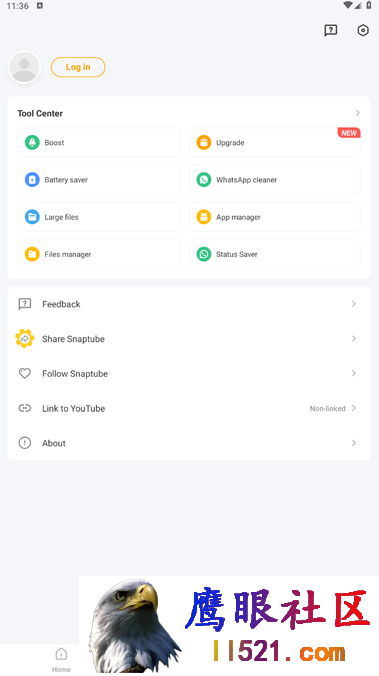Viewport: 379px width, 676px height.
Task: Open App manager
Action: coord(274,217)
